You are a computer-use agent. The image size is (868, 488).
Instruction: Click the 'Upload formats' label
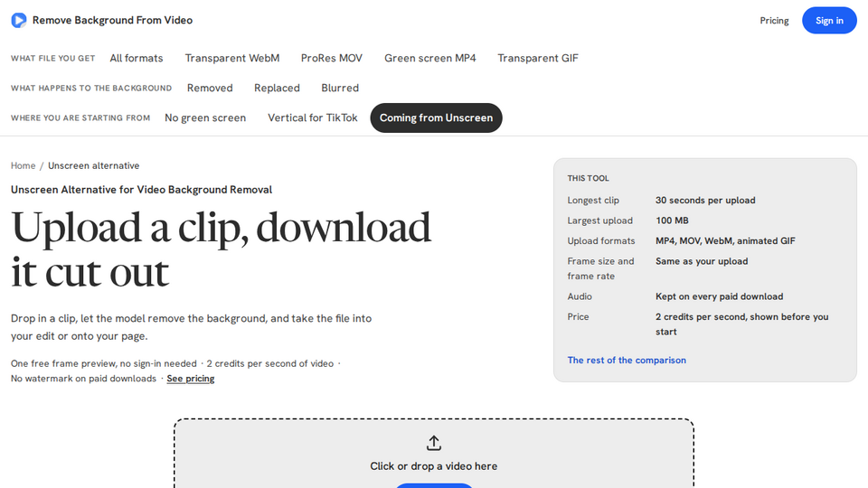(600, 240)
